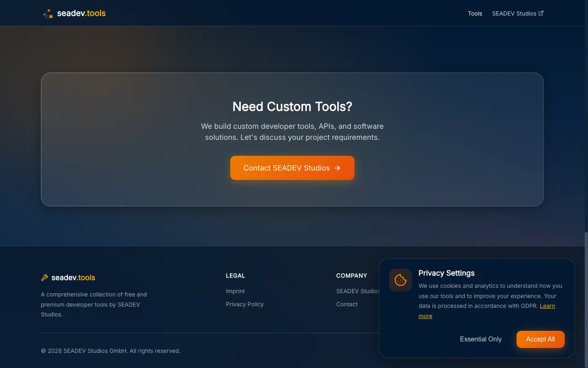Click SEADEV Studios under the Company column
This screenshot has width=588, height=368.
(x=358, y=291)
